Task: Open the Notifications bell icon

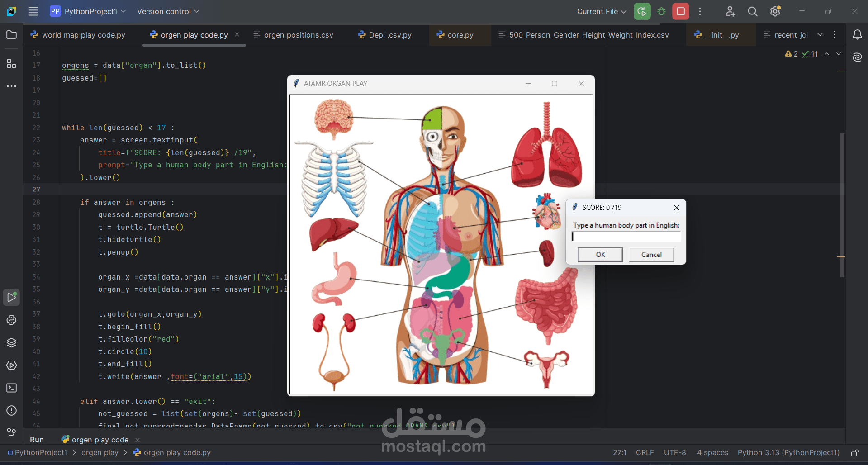Action: pyautogui.click(x=857, y=35)
